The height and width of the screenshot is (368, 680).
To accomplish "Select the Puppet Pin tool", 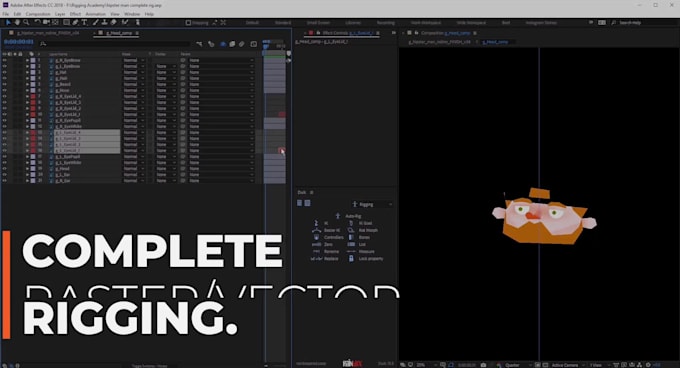I will point(137,23).
